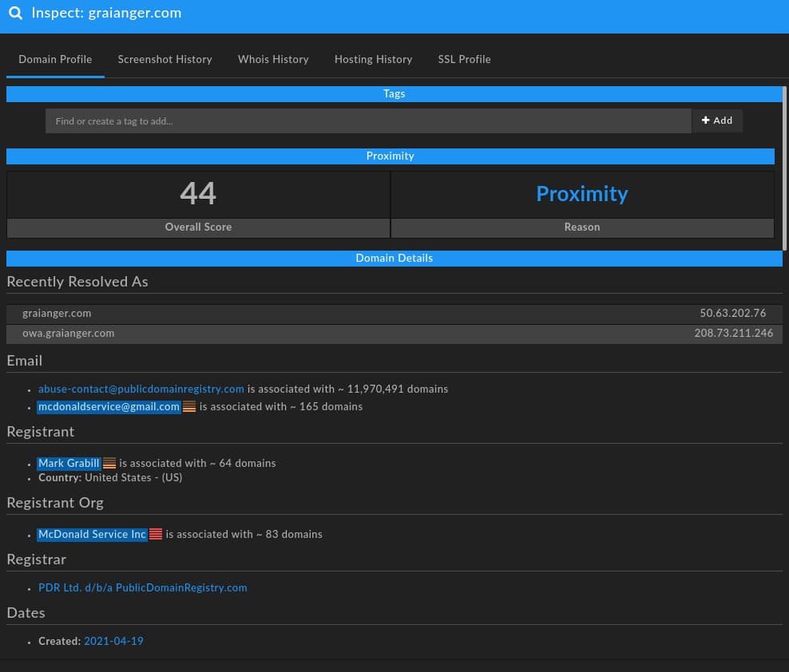789x672 pixels.
Task: Open the PDR Ltd registrar link
Action: point(142,588)
